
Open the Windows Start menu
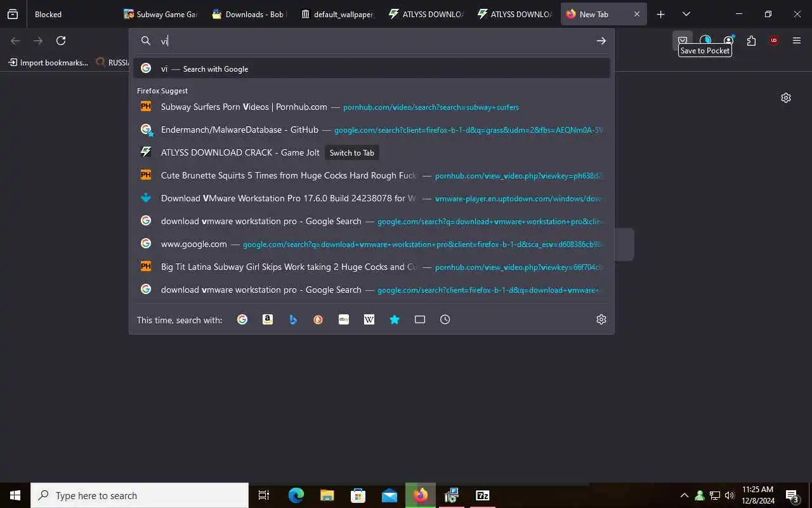(x=15, y=495)
